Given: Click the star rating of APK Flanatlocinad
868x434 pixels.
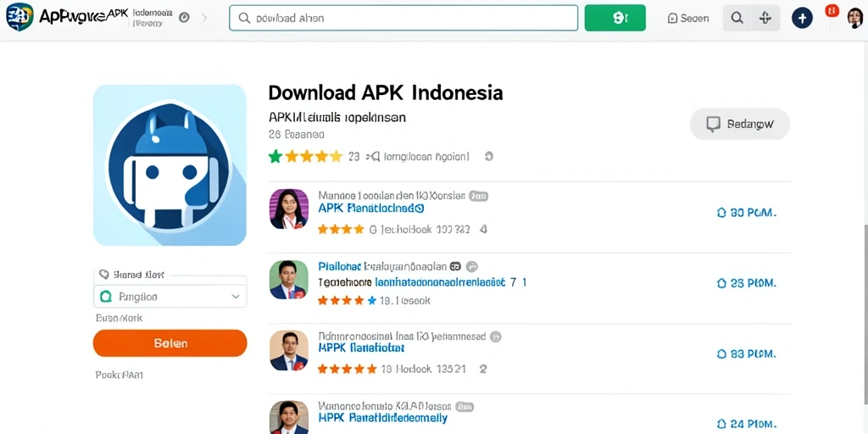Looking at the screenshot, I should (341, 229).
